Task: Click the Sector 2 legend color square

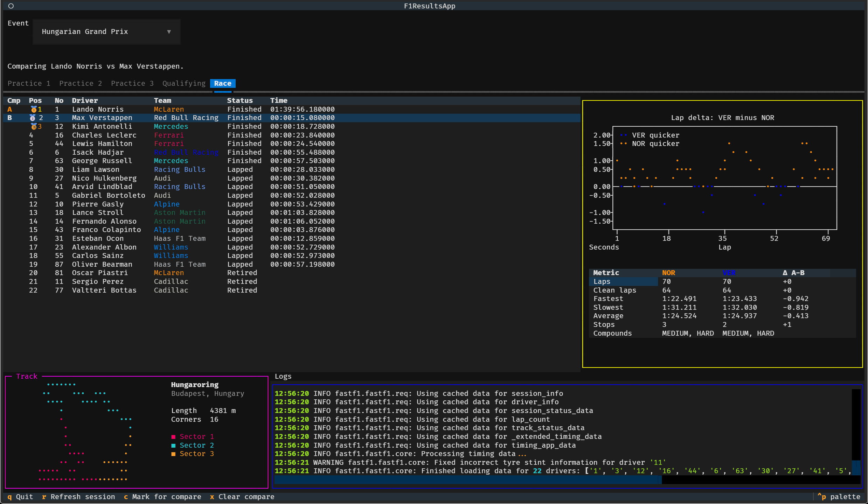Action: 173,446
